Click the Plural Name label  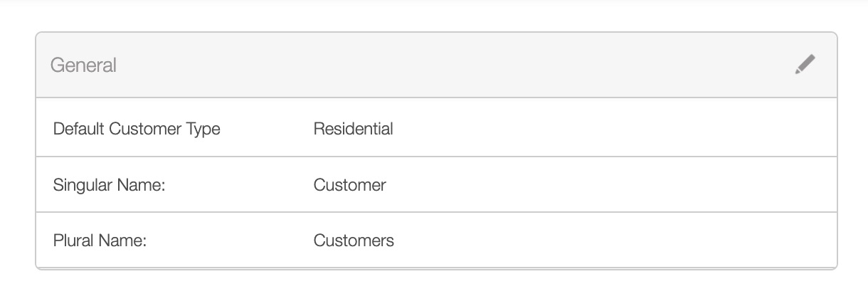[100, 241]
